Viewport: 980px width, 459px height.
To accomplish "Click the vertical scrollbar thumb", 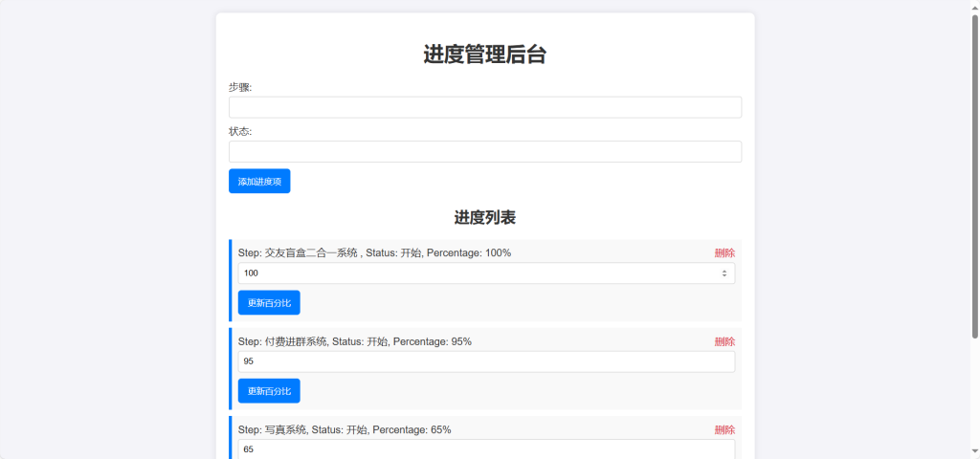I will (x=974, y=172).
